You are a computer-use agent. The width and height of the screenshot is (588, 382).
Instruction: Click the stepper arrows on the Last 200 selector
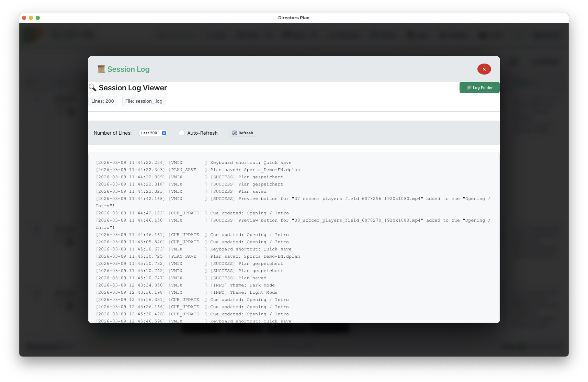(x=164, y=133)
